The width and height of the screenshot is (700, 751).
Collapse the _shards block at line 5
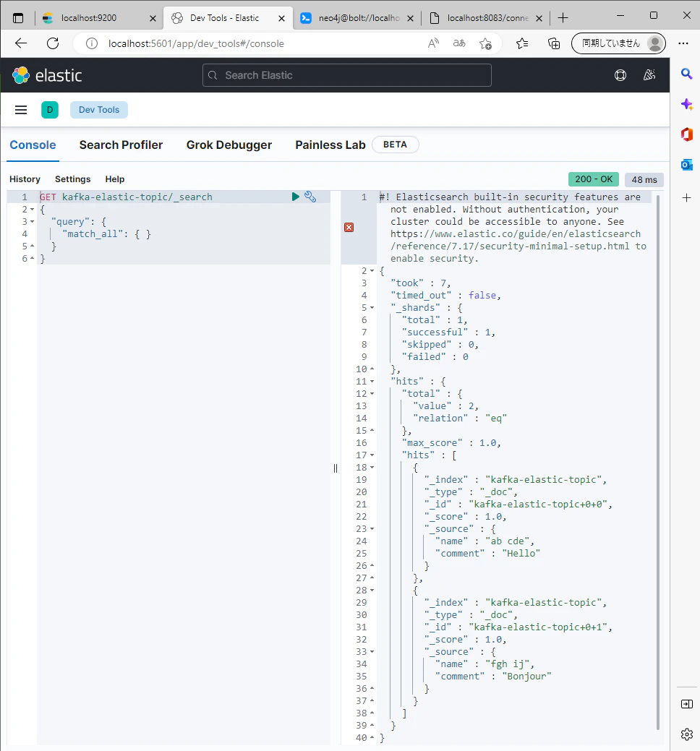(x=372, y=308)
